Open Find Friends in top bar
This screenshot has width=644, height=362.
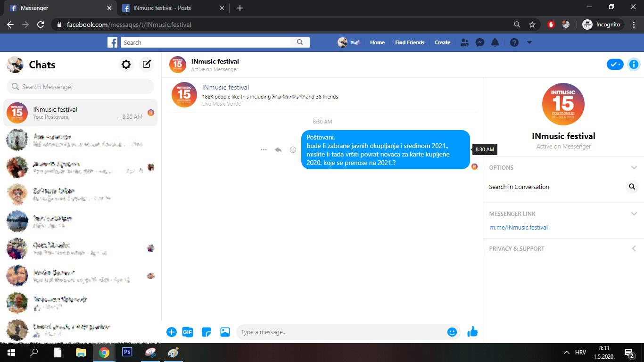pyautogui.click(x=410, y=42)
